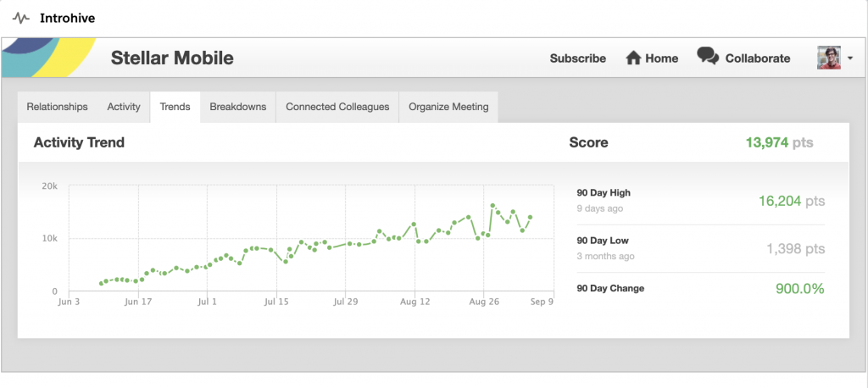Go to Home
This screenshot has width=868, height=388.
tap(661, 58)
